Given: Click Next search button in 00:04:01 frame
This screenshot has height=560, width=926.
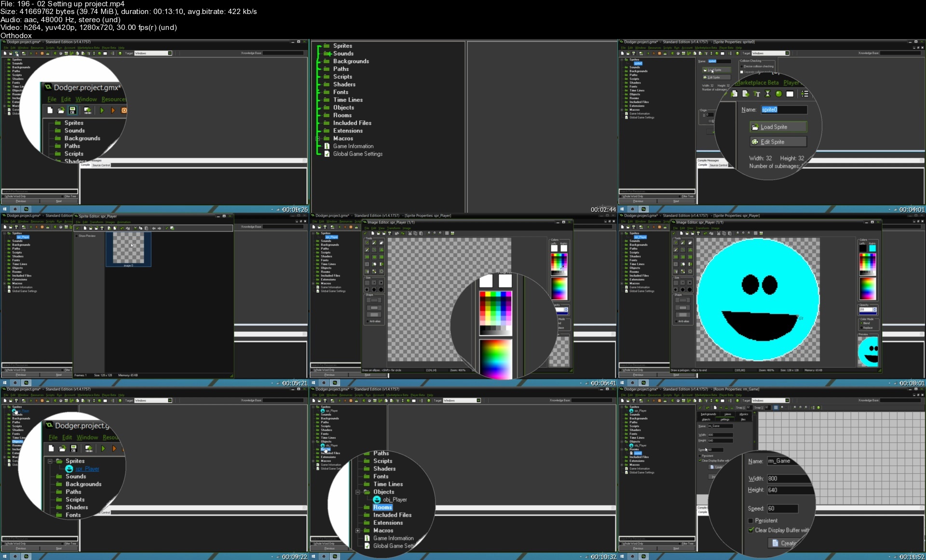Looking at the screenshot, I should tap(676, 201).
